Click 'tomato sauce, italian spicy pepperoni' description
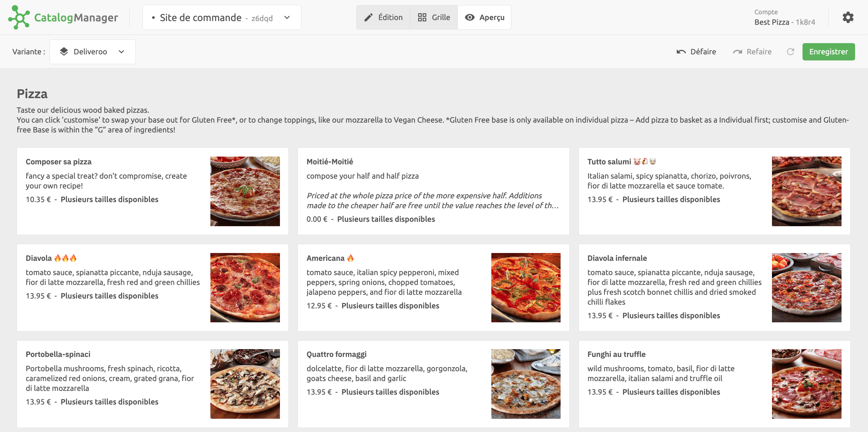The height and width of the screenshot is (432, 868). [x=384, y=282]
